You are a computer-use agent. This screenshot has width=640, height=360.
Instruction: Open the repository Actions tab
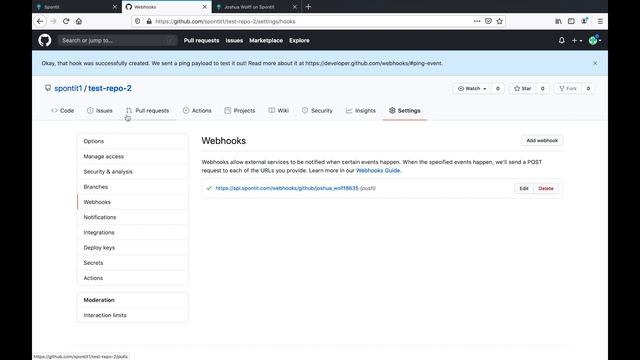click(x=197, y=111)
